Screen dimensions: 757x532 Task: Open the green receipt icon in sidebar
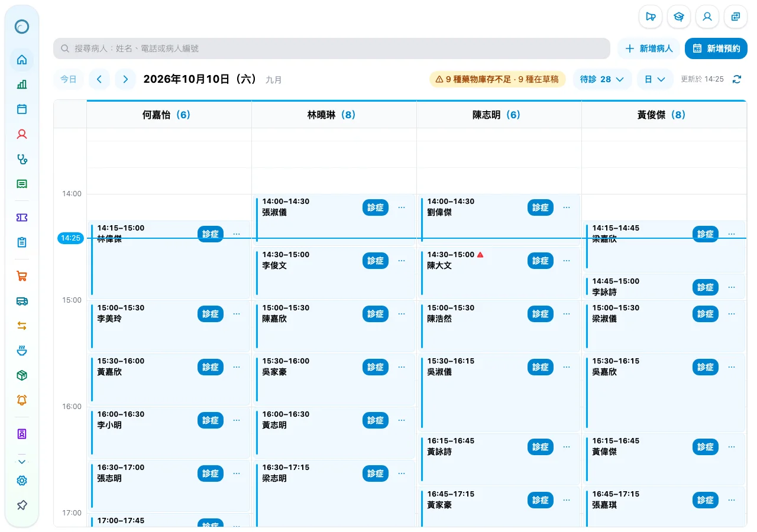click(x=22, y=184)
